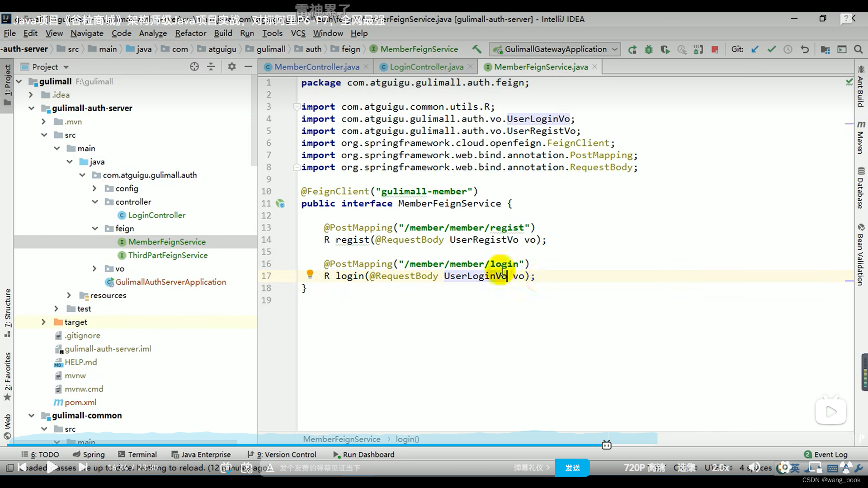Open Version Control tool window
The width and height of the screenshot is (868, 488).
click(x=282, y=455)
